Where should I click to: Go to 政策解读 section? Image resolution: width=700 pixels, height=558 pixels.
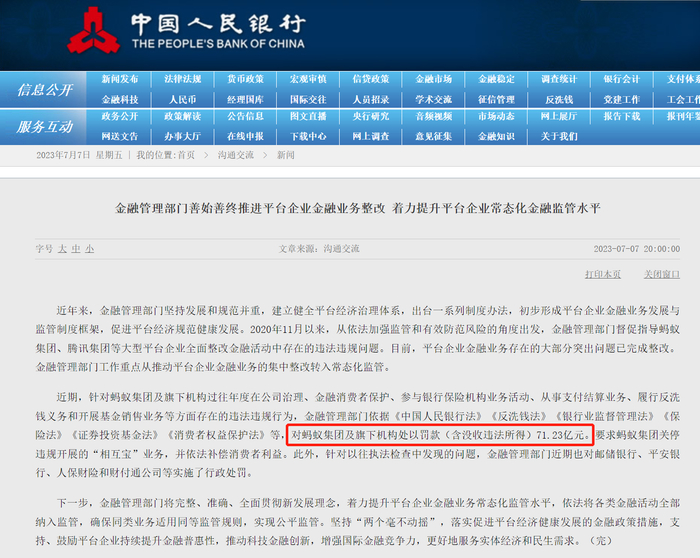pyautogui.click(x=183, y=117)
